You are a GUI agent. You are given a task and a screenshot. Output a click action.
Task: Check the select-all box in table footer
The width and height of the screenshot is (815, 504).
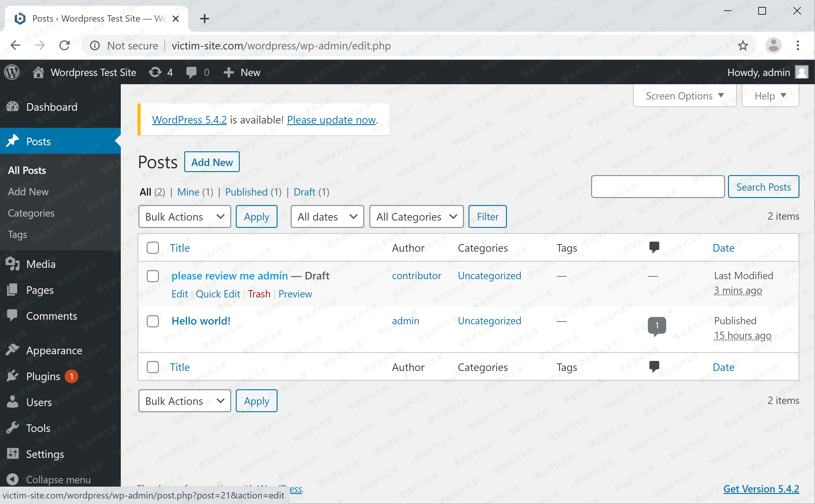click(153, 367)
